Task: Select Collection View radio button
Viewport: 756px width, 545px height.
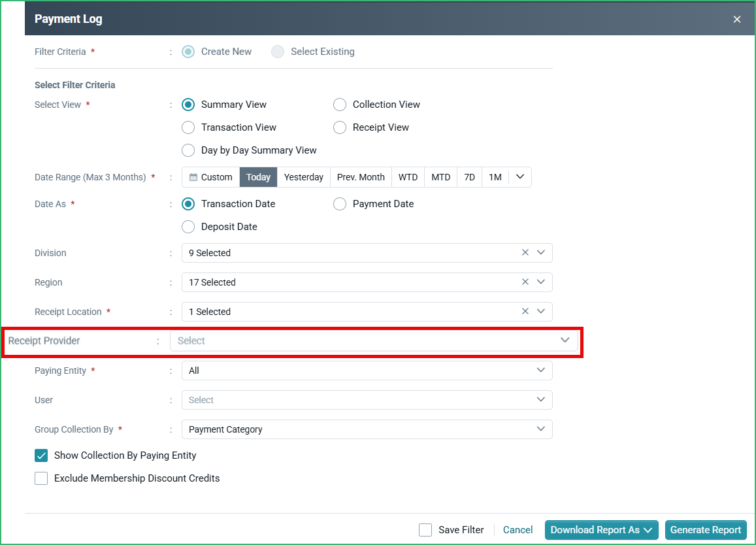Action: coord(340,105)
